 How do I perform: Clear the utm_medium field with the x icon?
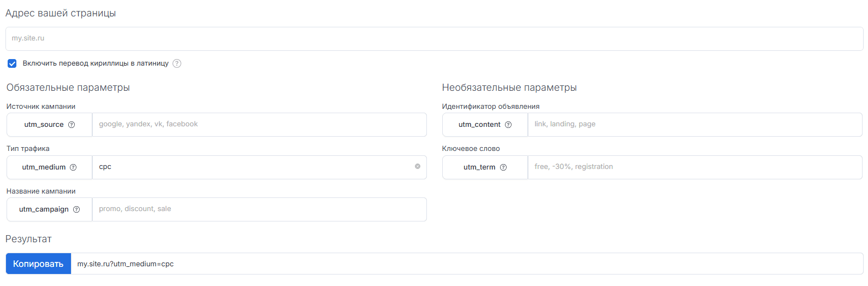point(418,166)
